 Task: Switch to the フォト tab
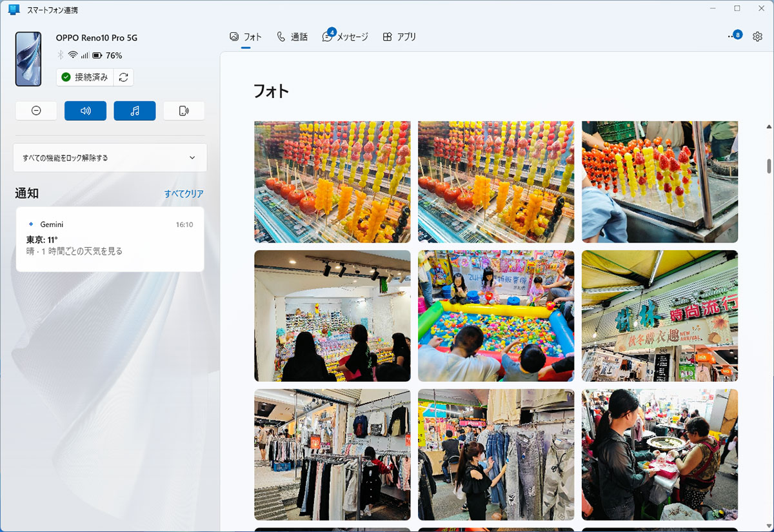coord(246,37)
